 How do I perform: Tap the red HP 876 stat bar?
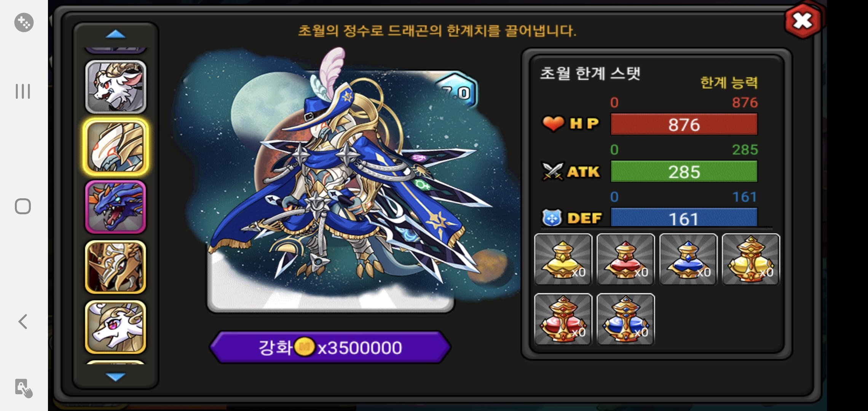pos(684,124)
